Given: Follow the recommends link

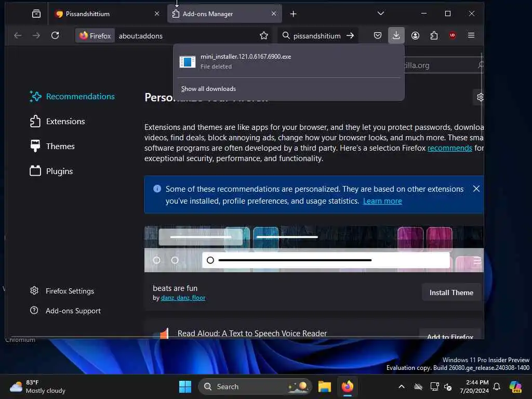Looking at the screenshot, I should tap(449, 148).
